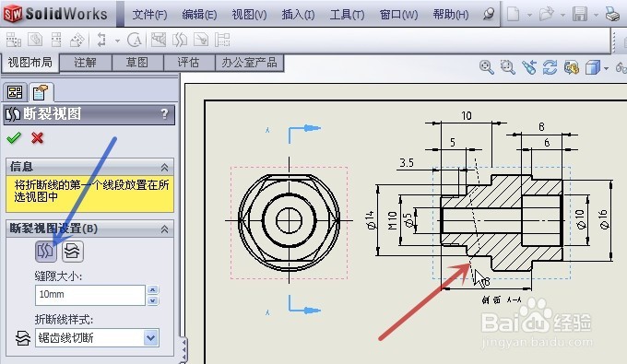Image resolution: width=627 pixels, height=364 pixels.
Task: Increase gap size with up spinner
Action: click(x=153, y=289)
